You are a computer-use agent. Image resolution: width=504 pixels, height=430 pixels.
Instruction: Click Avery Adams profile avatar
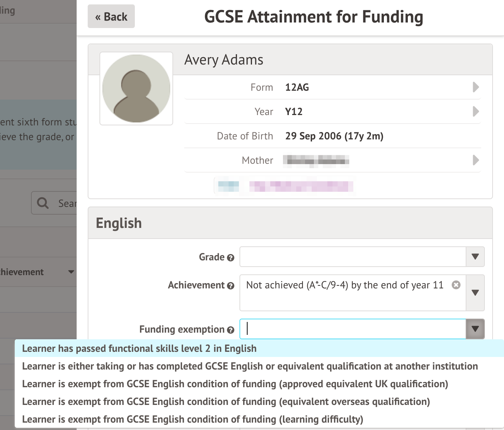tap(136, 89)
